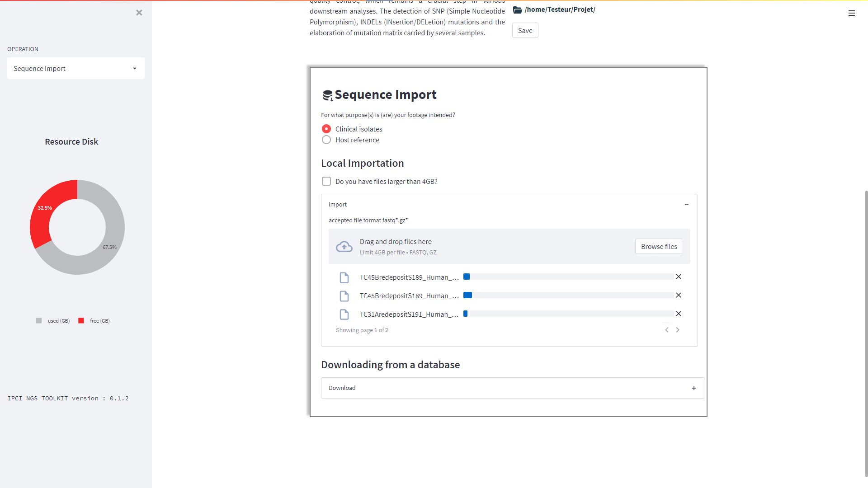Check 'Do you have files larger than 4GB?'
Screen dimensions: 868x488
326,181
